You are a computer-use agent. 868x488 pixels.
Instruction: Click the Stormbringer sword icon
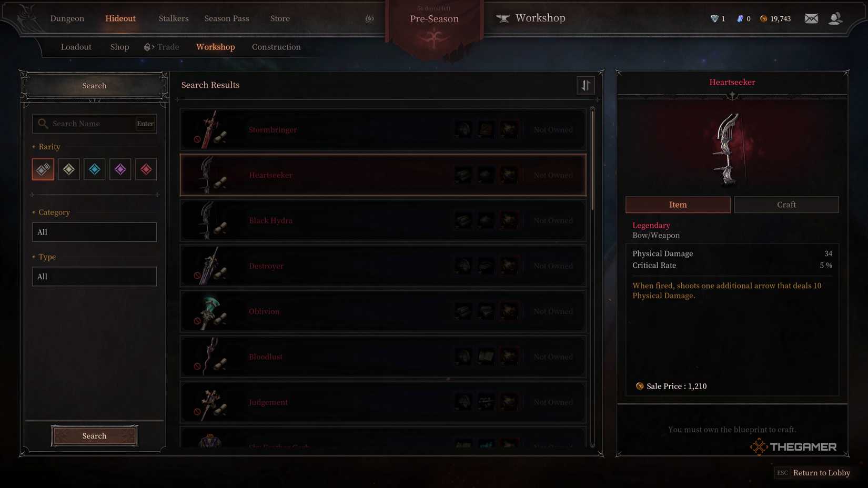pyautogui.click(x=210, y=129)
